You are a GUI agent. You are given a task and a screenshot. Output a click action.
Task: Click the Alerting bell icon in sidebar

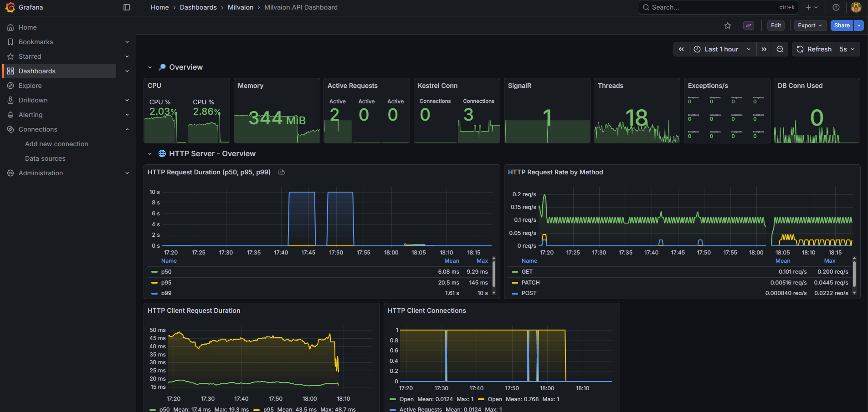pos(10,115)
